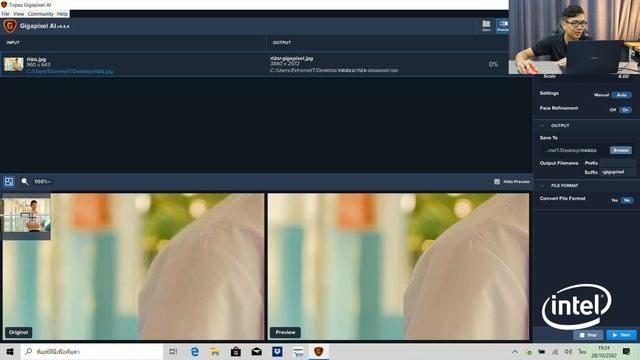640x360 pixels.
Task: Turn Face Refinement Off
Action: pos(613,110)
